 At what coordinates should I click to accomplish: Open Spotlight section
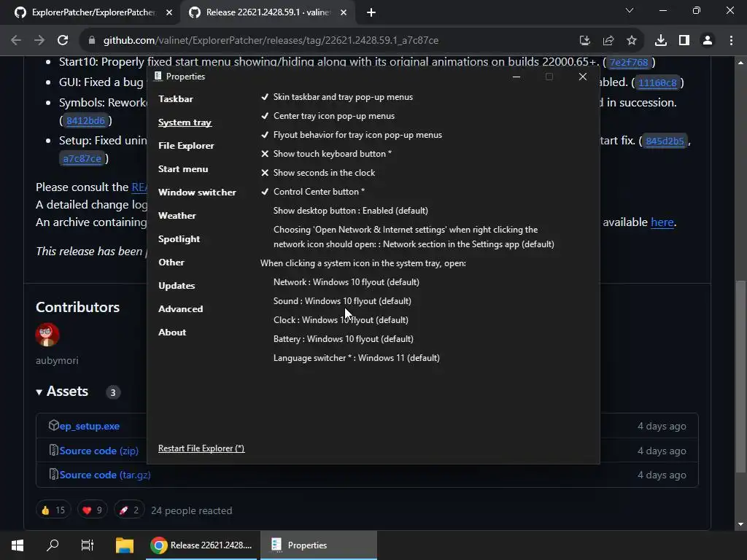[179, 239]
